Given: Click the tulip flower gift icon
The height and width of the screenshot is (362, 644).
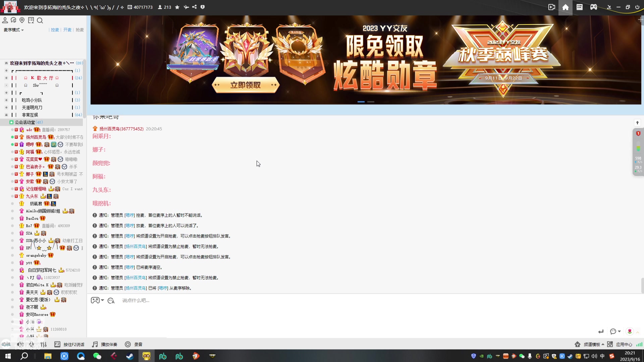Looking at the screenshot, I should [630, 331].
